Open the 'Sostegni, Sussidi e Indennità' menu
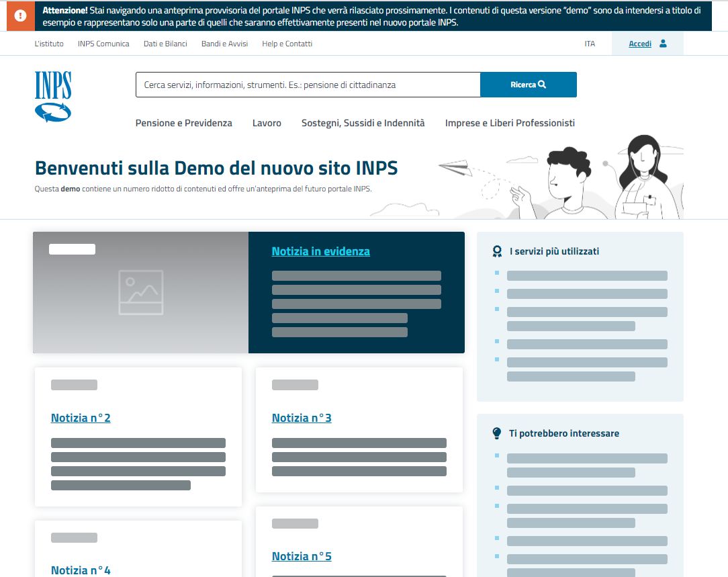 [363, 123]
